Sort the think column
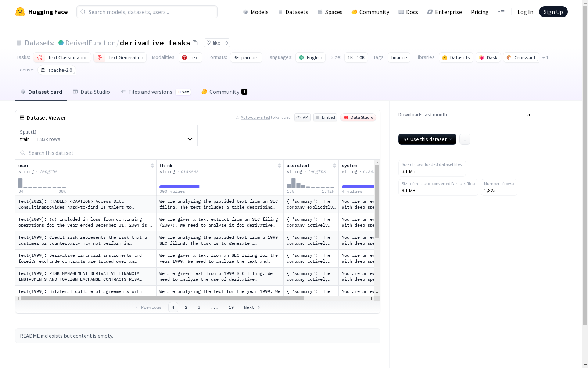This screenshot has width=588, height=368. coord(279,166)
